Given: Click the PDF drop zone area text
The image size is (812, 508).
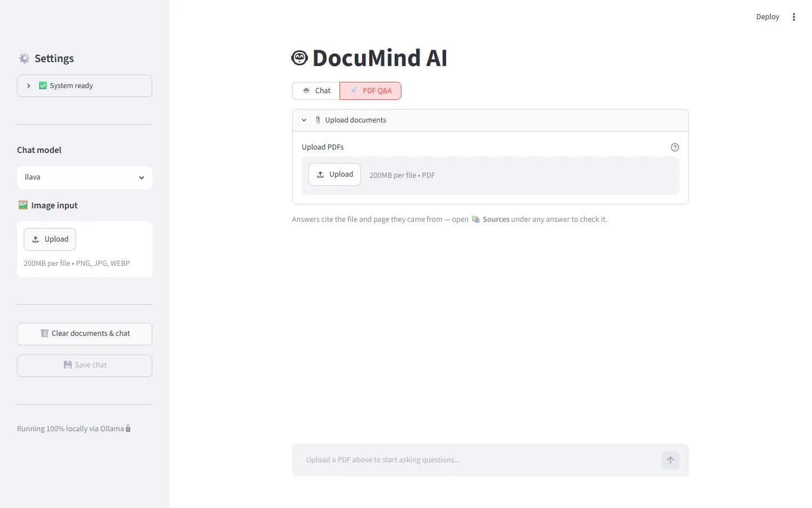Looking at the screenshot, I should 402,176.
